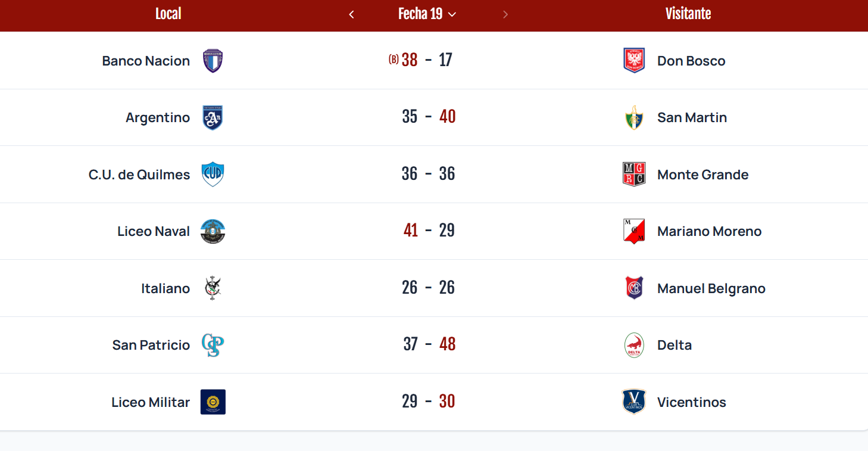Open the Manuel Belgrano team link
This screenshot has height=451, width=868.
(x=711, y=288)
